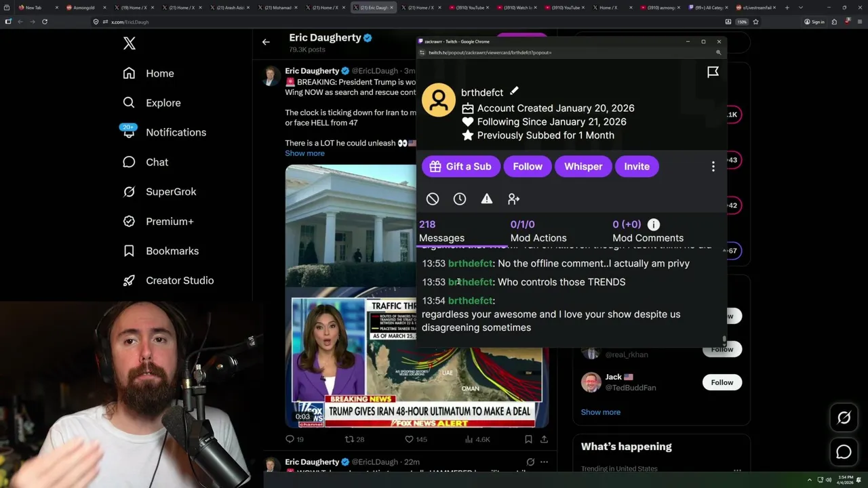Viewport: 868px width, 488px height.
Task: Click the Grok icon on the 22m tweet
Action: [529, 462]
